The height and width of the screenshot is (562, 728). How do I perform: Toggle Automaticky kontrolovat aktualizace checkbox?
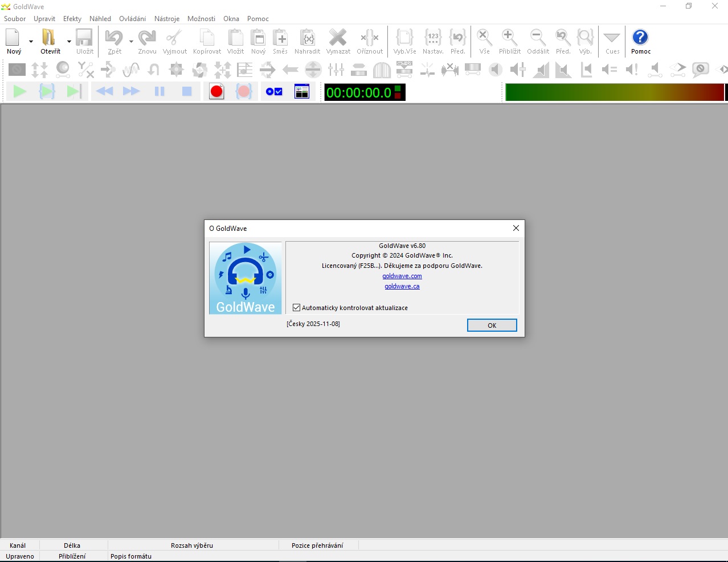[296, 308]
